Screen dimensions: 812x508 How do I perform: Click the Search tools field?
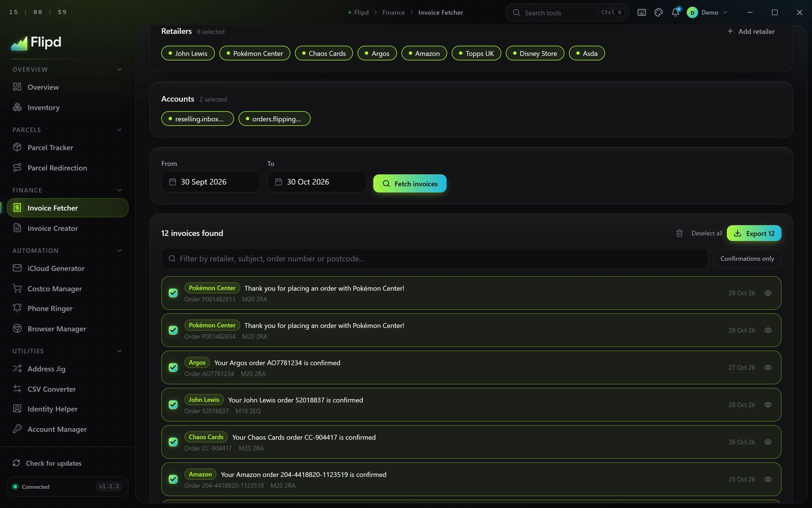point(567,12)
